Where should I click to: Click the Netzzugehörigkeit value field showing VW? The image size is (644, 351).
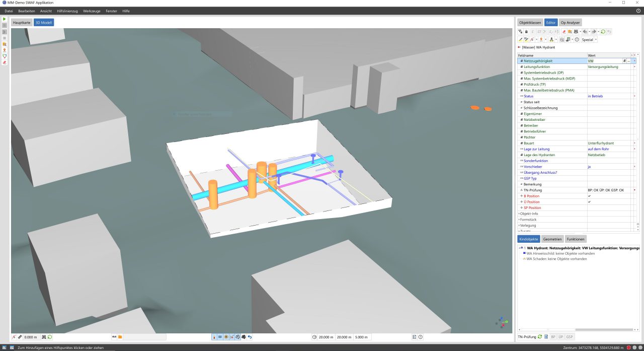click(604, 60)
